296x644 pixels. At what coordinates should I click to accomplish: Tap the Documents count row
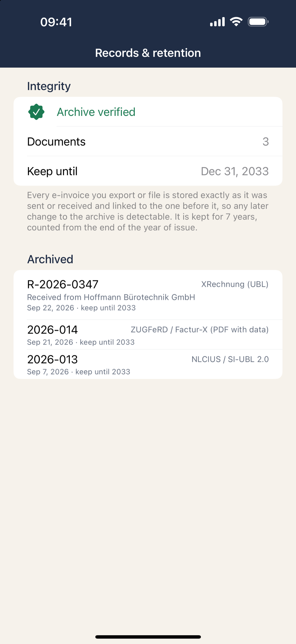148,141
